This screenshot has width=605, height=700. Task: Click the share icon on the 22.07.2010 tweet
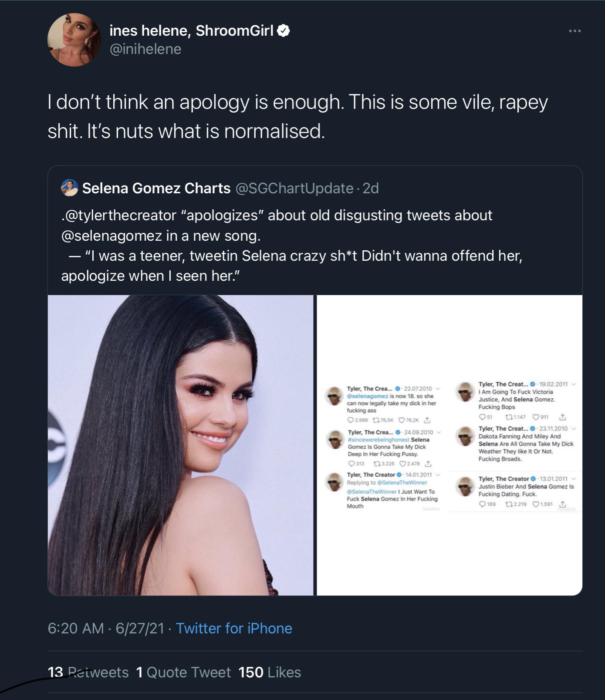point(427,421)
